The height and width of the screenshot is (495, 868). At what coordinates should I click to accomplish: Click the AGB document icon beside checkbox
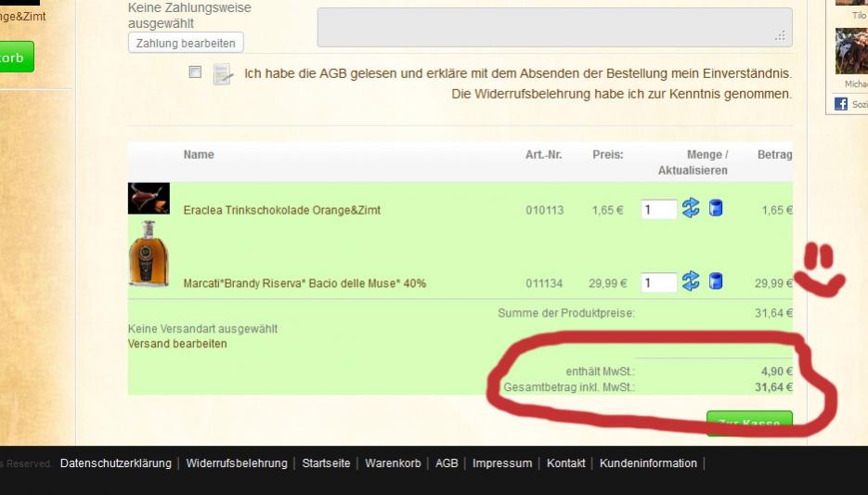coord(222,74)
